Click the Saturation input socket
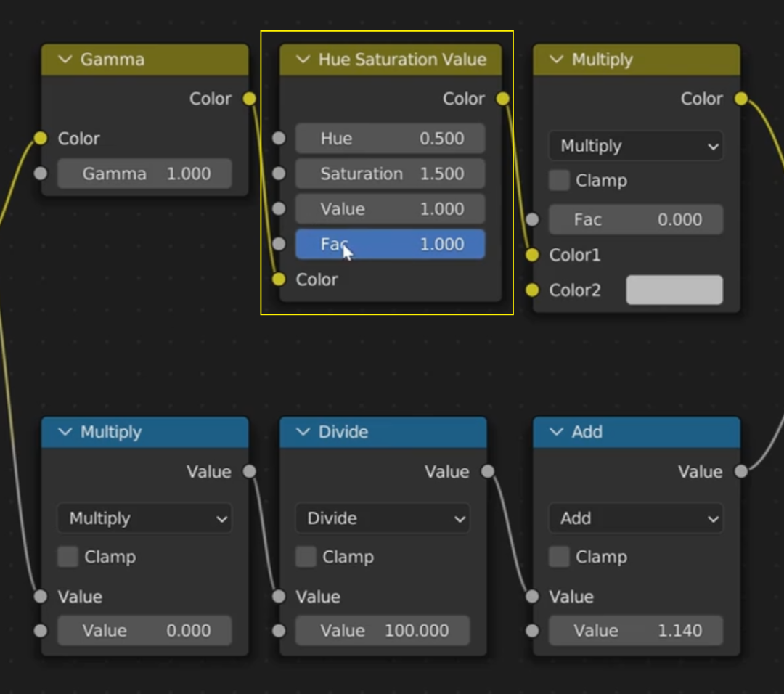Image resolution: width=784 pixels, height=694 pixels. [279, 173]
